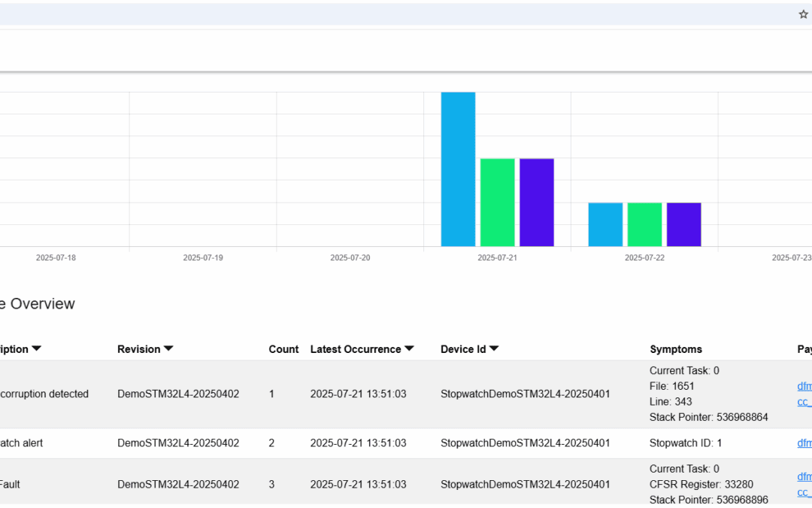The height and width of the screenshot is (508, 812).
Task: Click timestamp in the Fault row
Action: coord(359,485)
